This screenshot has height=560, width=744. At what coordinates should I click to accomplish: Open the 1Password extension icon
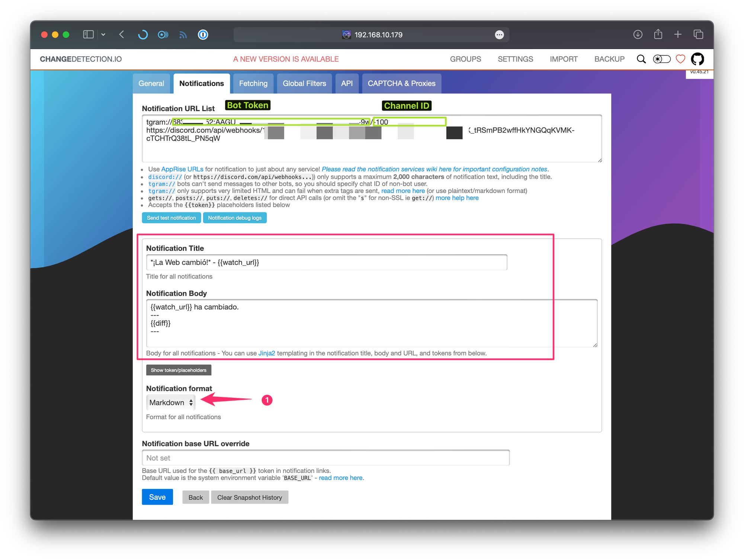[x=203, y=35]
